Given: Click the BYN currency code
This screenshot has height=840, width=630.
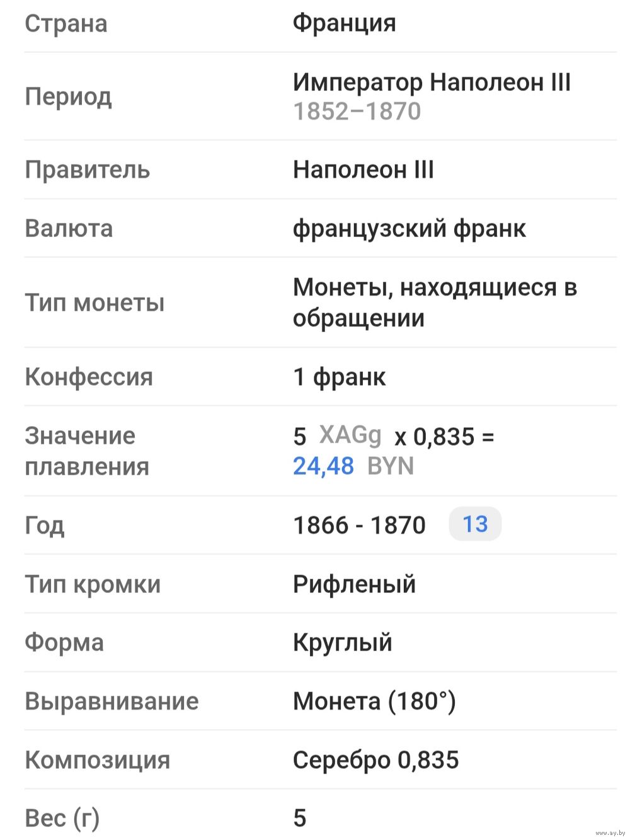Looking at the screenshot, I should pyautogui.click(x=391, y=466).
